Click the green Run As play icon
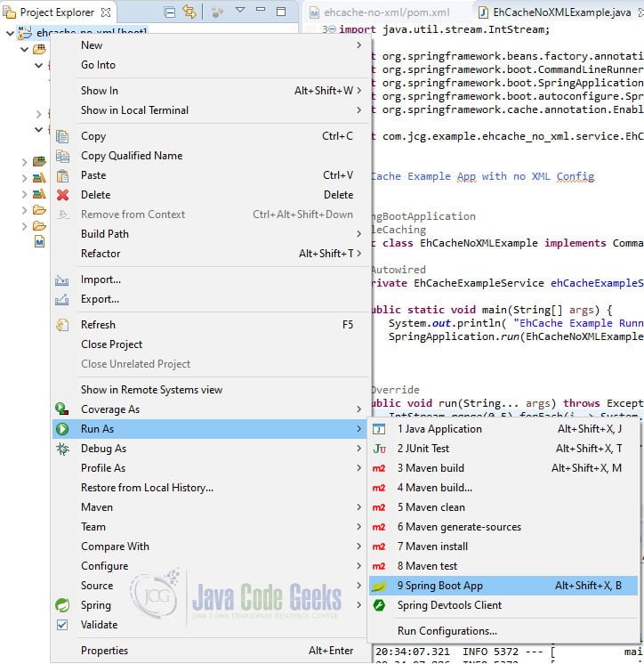 (62, 429)
